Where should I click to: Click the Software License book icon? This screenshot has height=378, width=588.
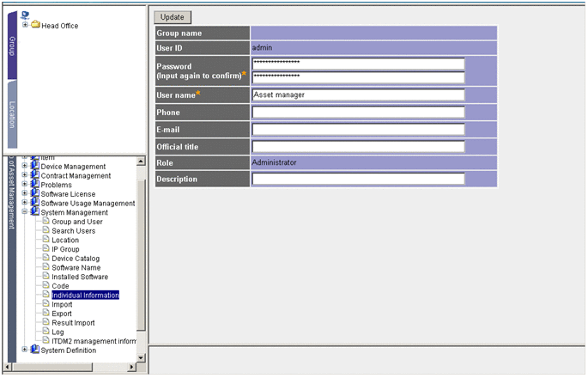coord(35,194)
